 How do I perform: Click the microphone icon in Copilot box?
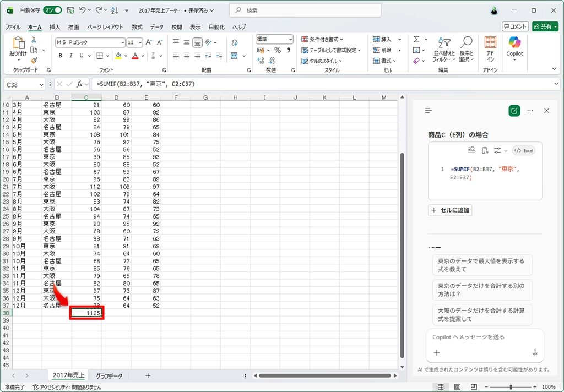pos(535,353)
